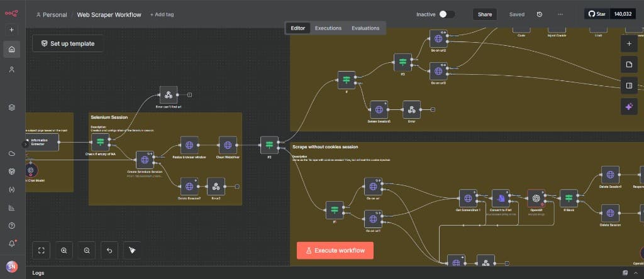Open the insights bar chart icon

tap(11, 207)
